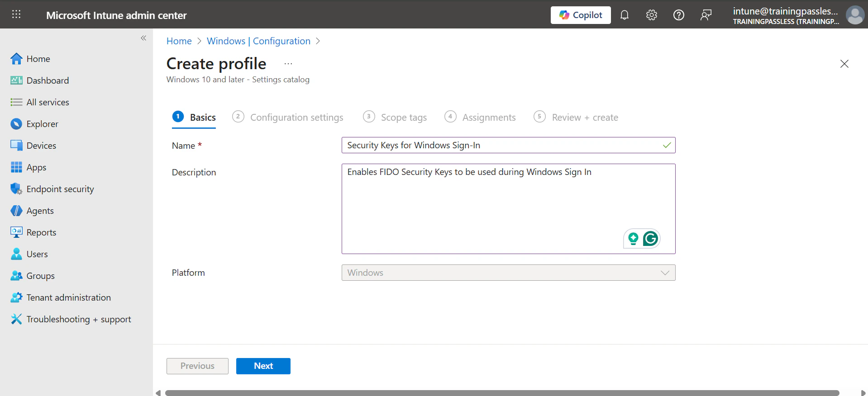Go to Home breadcrumb link
The height and width of the screenshot is (396, 868).
pyautogui.click(x=179, y=41)
